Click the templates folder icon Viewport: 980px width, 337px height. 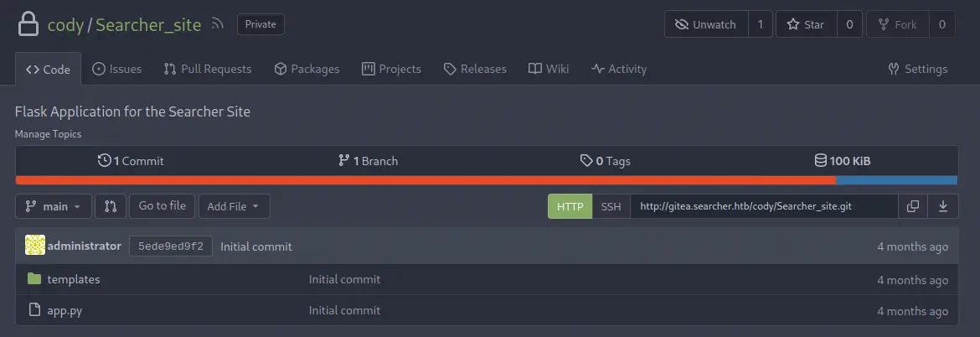point(34,279)
